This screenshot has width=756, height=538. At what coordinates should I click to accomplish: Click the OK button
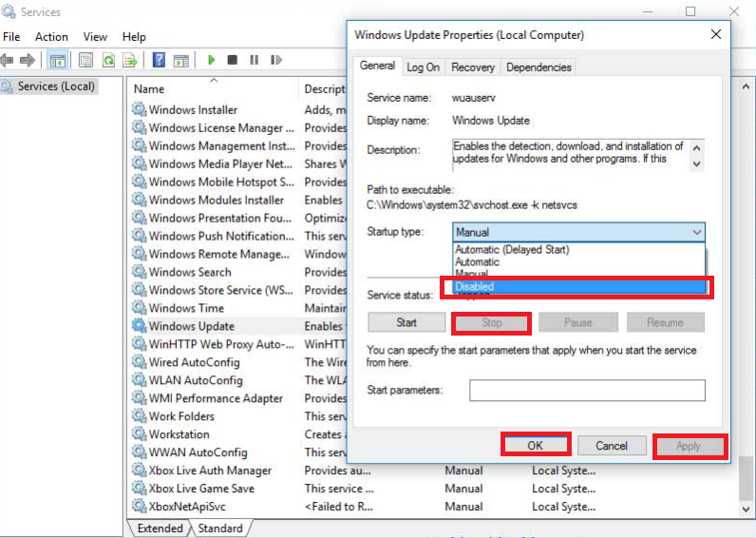pyautogui.click(x=536, y=446)
